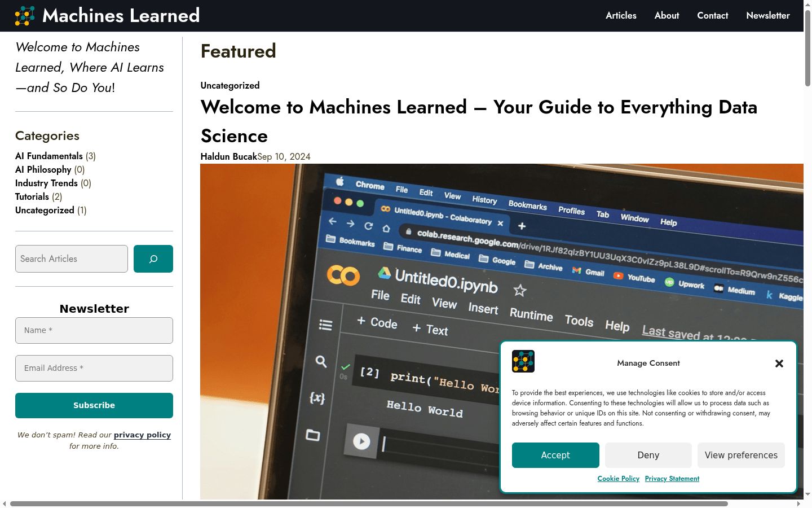Screen dimensions: 812x508
Task: Open the Cookie Policy link
Action: pyautogui.click(x=619, y=479)
